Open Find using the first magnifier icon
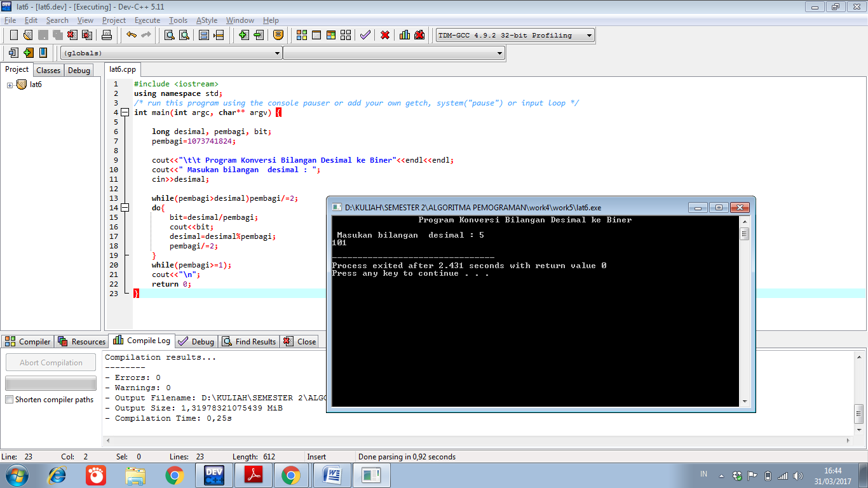868x488 pixels. [170, 35]
